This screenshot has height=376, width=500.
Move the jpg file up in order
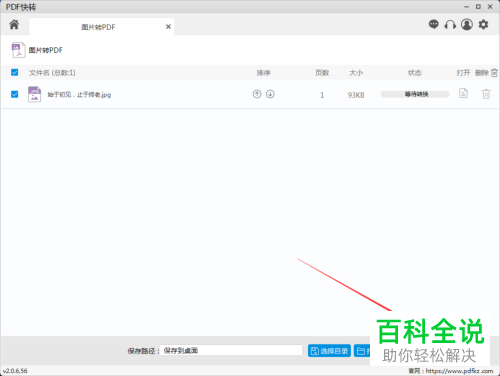257,94
